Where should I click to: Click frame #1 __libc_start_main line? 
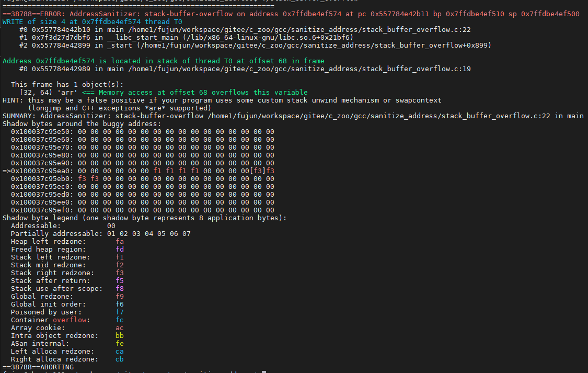pyautogui.click(x=187, y=38)
